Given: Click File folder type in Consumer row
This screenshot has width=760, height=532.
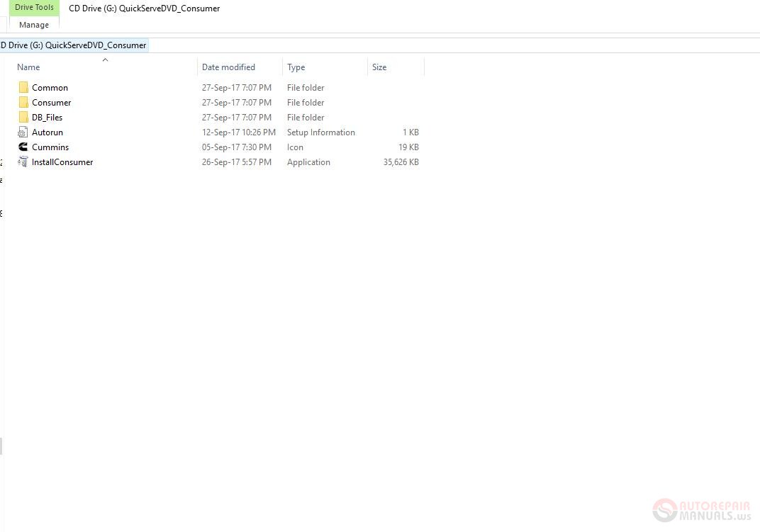Looking at the screenshot, I should click(x=306, y=103).
